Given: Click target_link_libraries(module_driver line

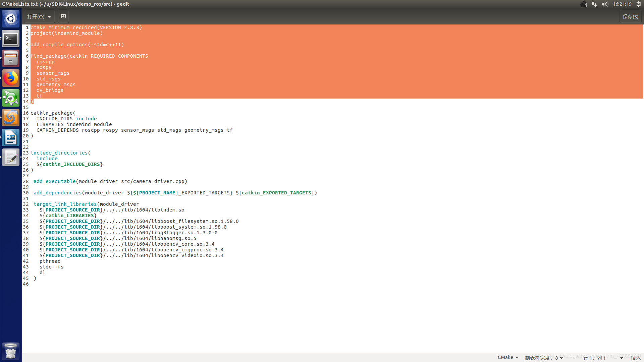Looking at the screenshot, I should [x=86, y=204].
